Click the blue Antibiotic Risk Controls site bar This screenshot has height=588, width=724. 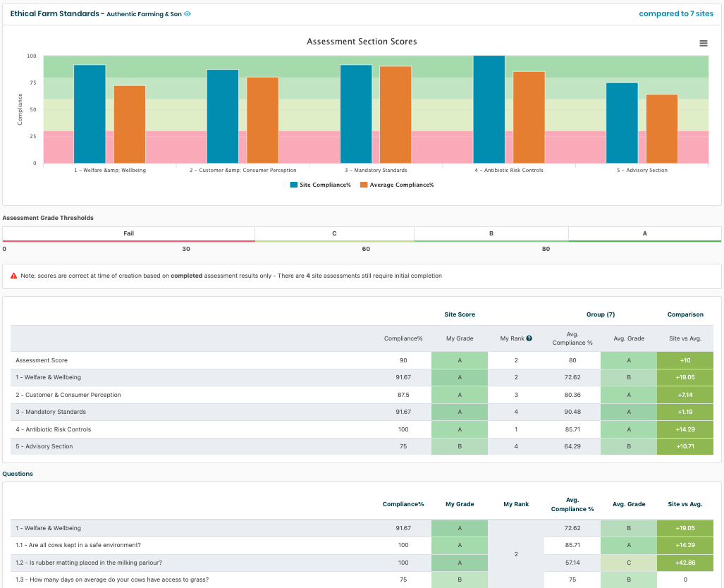point(489,109)
